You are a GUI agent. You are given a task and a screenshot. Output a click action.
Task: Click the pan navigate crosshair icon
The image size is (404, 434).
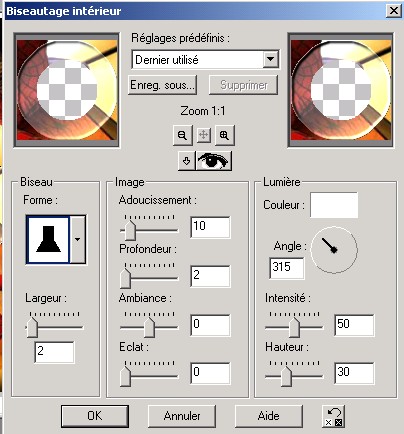pos(203,135)
